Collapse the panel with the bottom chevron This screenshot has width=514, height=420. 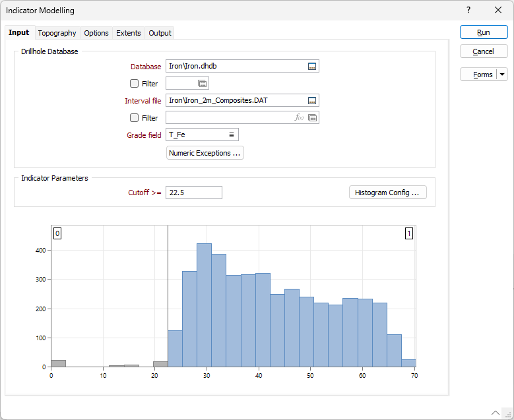[496, 413]
